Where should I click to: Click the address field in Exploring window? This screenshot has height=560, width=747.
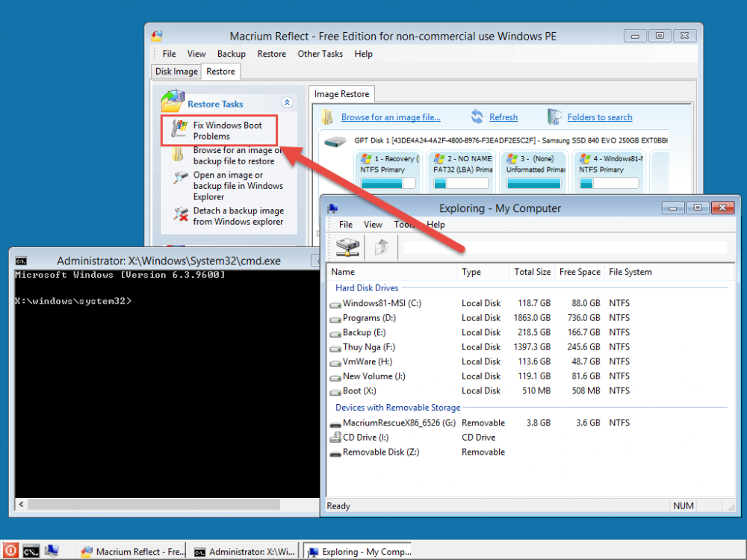[564, 247]
